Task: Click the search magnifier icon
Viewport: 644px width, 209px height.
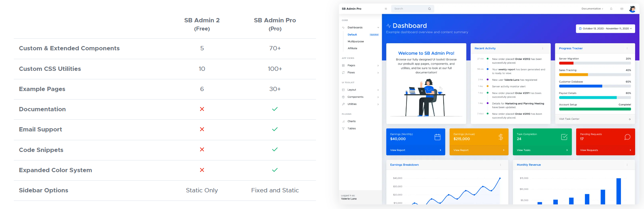Action: [429, 9]
